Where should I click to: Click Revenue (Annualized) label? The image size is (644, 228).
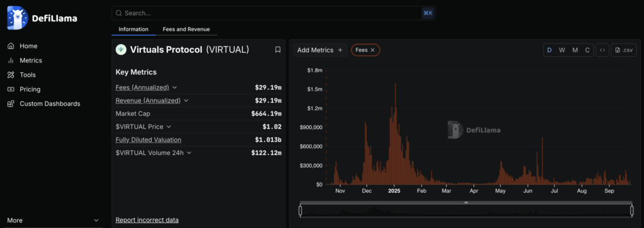[148, 100]
